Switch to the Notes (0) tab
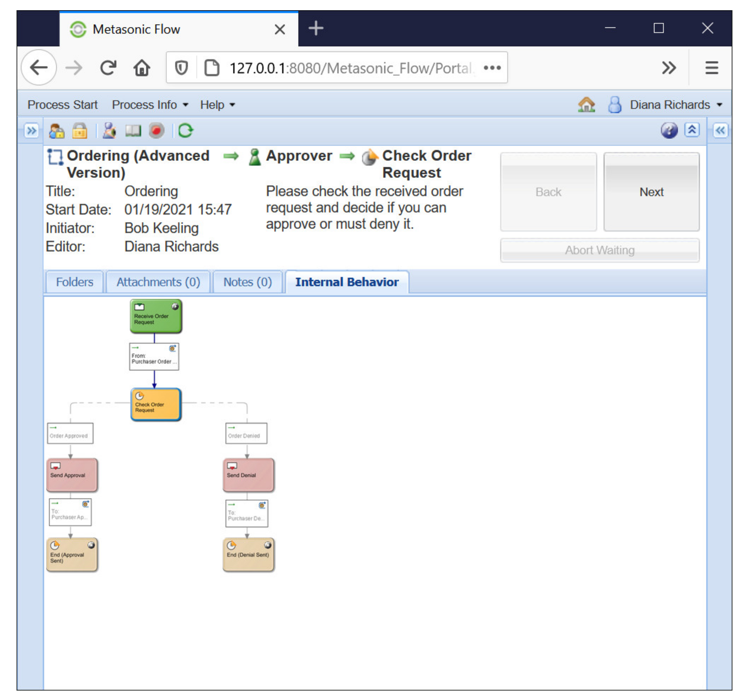 247,282
